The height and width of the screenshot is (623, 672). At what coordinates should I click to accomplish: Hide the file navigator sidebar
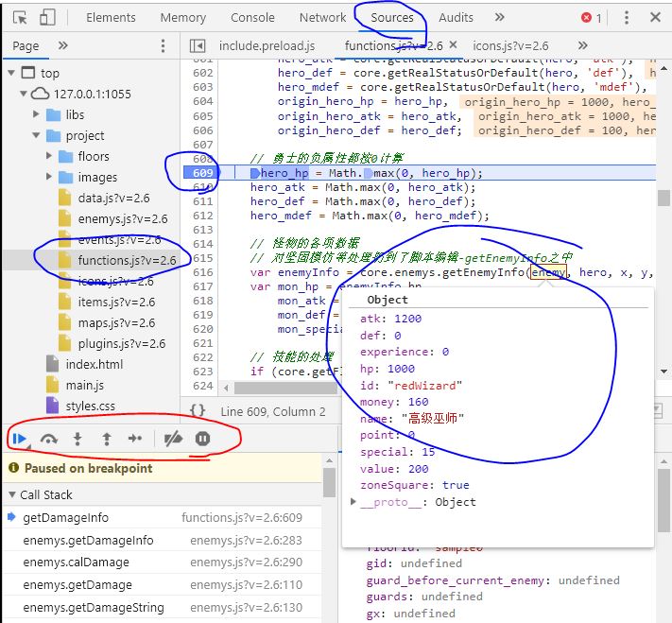pyautogui.click(x=198, y=45)
